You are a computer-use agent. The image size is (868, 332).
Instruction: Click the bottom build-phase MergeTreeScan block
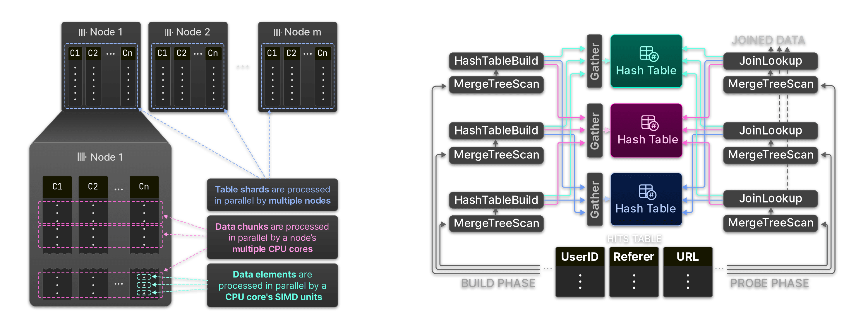pos(496,223)
